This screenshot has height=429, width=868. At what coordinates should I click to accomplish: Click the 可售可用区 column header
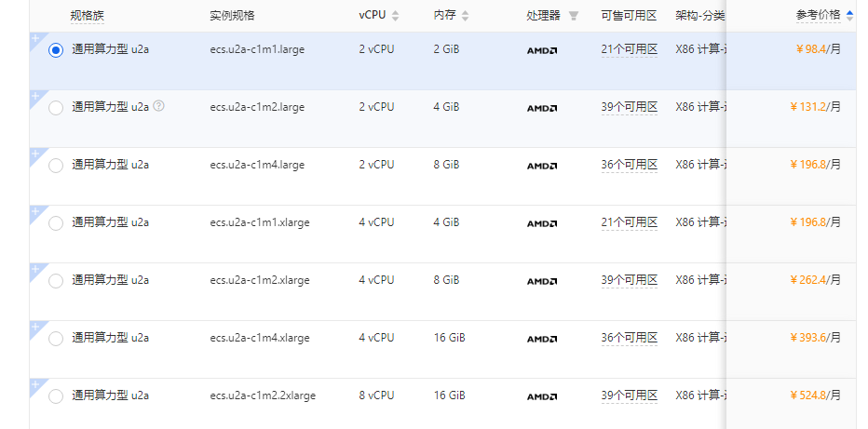[x=629, y=16]
